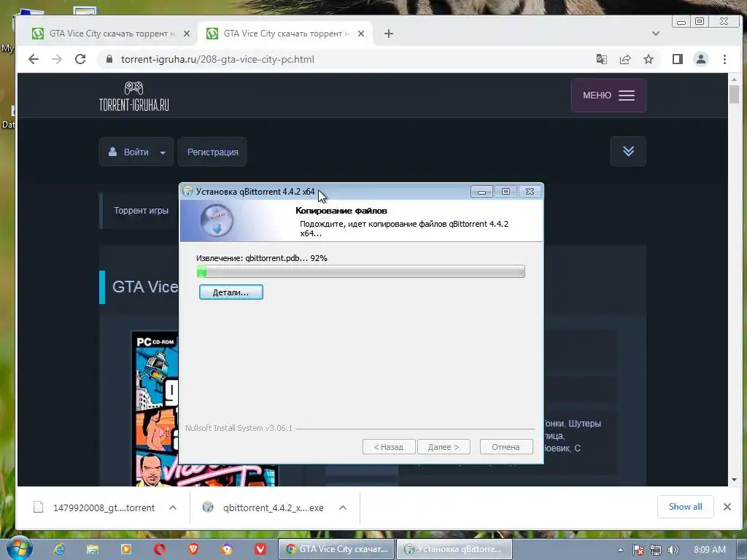
Task: Click the TORRENT-IGRUHA.RU site logo
Action: (x=134, y=96)
